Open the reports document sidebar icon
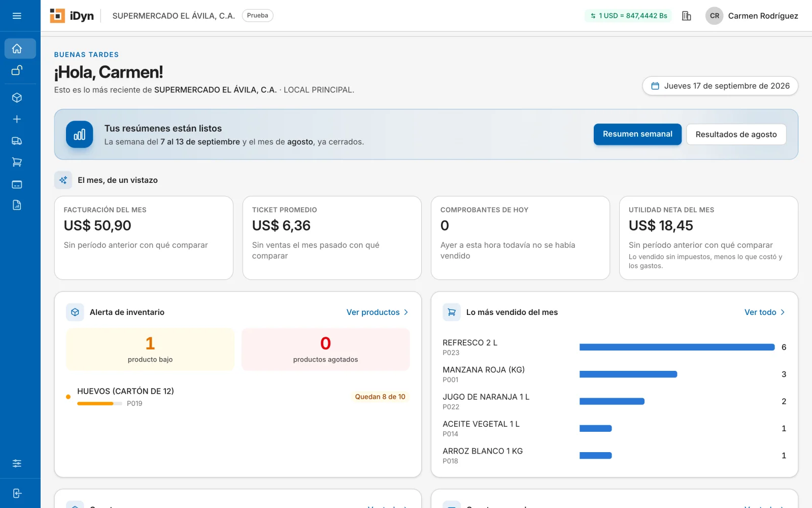 17,205
